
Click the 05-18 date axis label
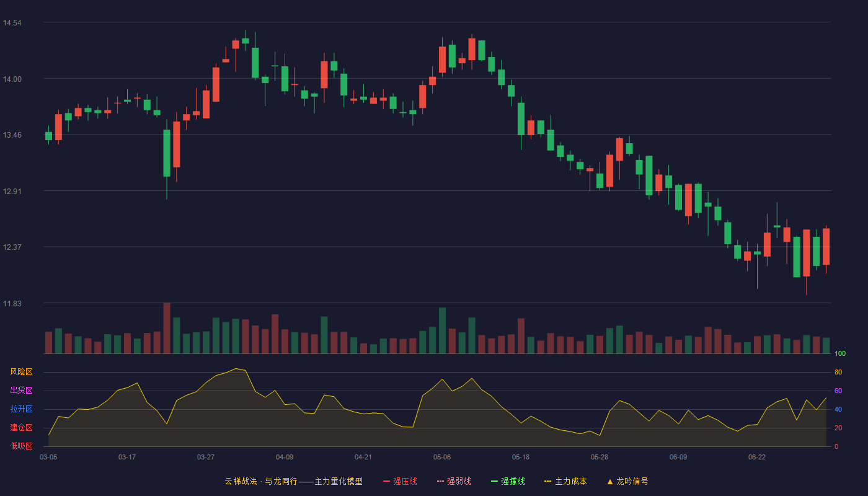coord(521,457)
